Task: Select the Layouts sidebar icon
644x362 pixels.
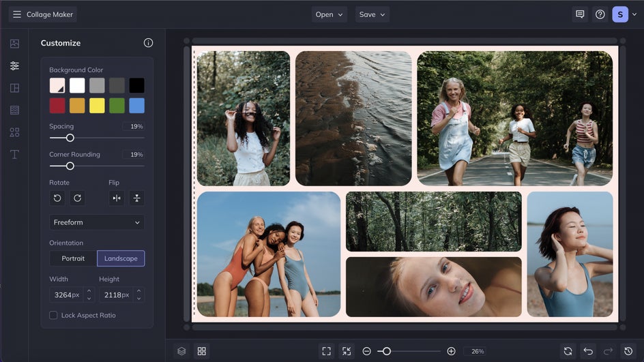Action: 14,88
